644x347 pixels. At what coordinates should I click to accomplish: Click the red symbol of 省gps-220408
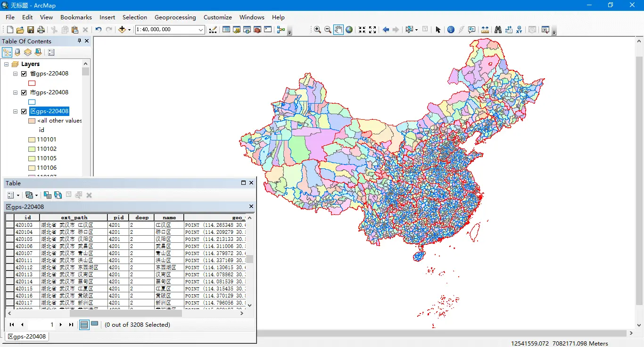[32, 83]
